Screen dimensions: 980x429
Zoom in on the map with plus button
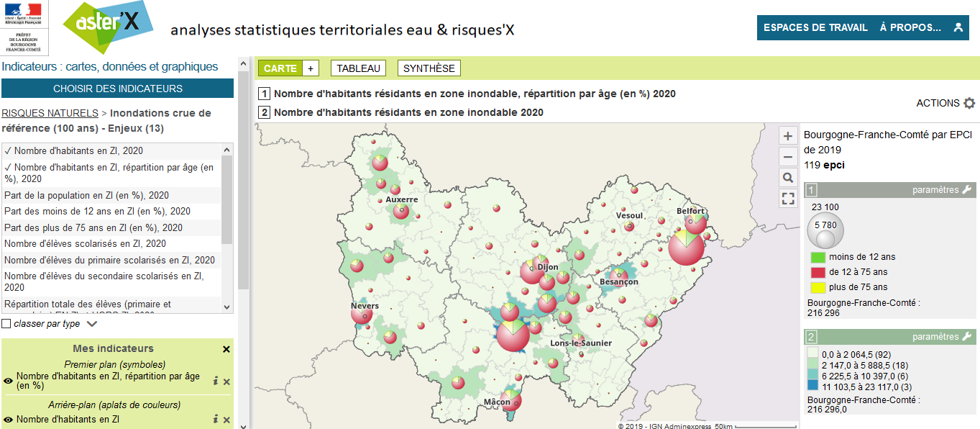788,136
